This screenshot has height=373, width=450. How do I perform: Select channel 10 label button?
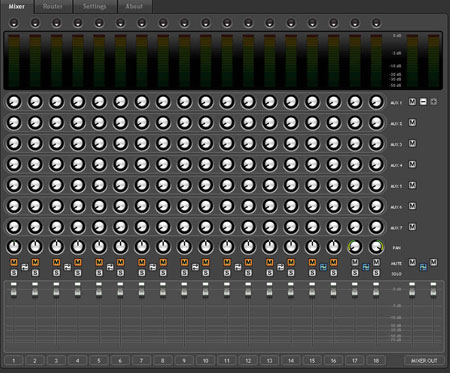[x=206, y=361]
